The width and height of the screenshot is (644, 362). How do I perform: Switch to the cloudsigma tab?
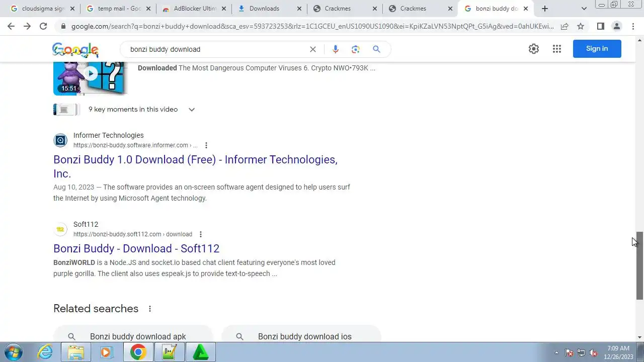click(43, 9)
